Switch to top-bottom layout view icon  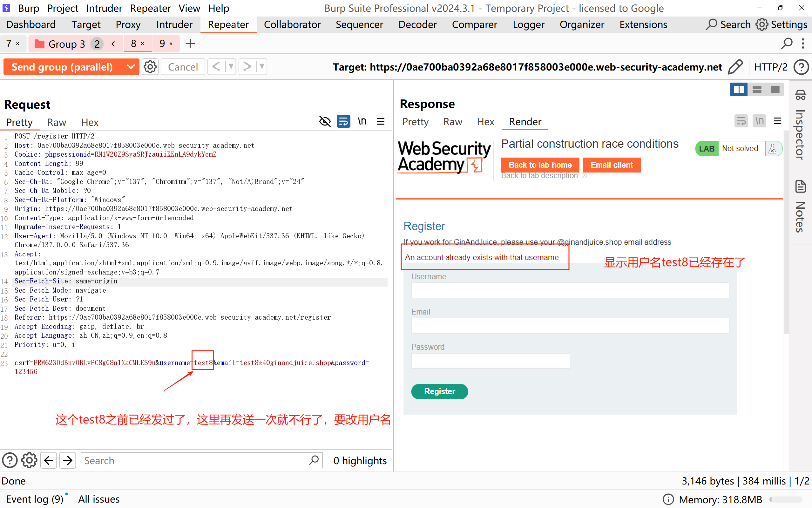pyautogui.click(x=757, y=89)
